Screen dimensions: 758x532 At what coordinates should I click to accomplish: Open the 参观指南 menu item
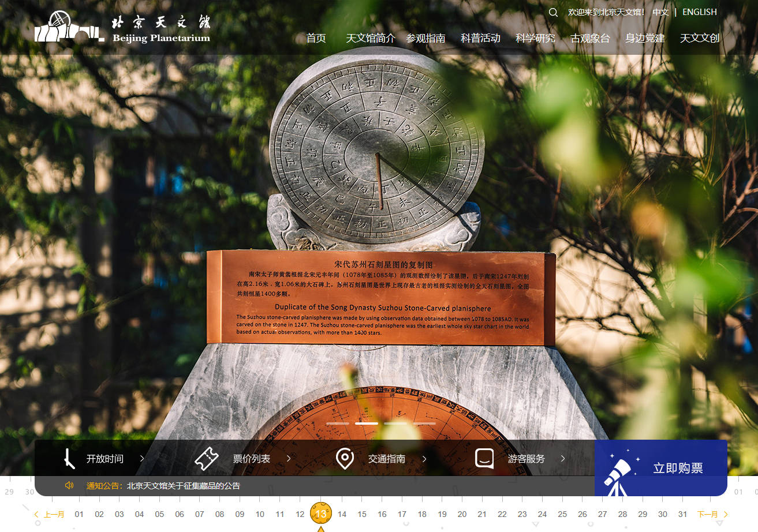click(x=425, y=38)
